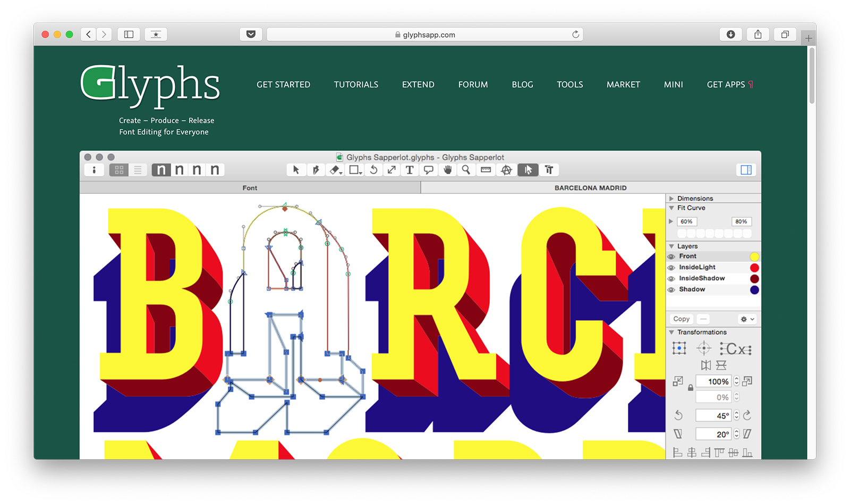Image resolution: width=850 pixels, height=504 pixels.
Task: Pick the Rectangle primitives tool
Action: [355, 170]
